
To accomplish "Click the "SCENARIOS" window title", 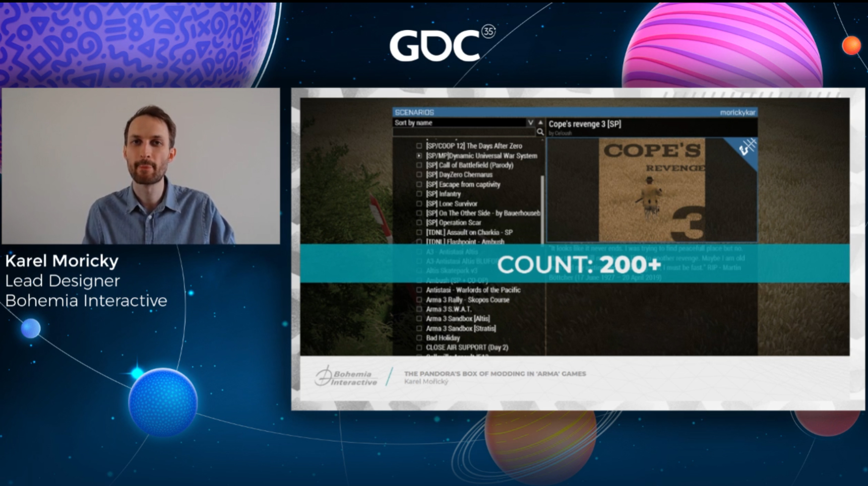I will click(414, 112).
